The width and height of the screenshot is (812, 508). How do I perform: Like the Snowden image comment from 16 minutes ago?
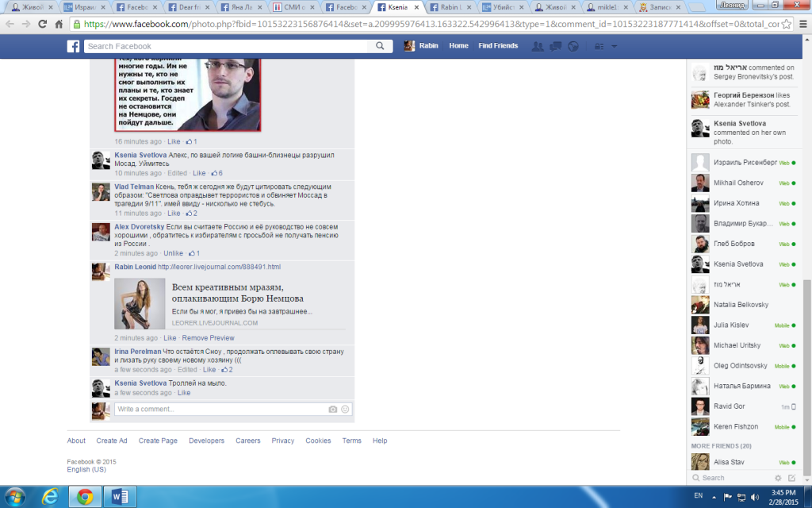pyautogui.click(x=174, y=141)
